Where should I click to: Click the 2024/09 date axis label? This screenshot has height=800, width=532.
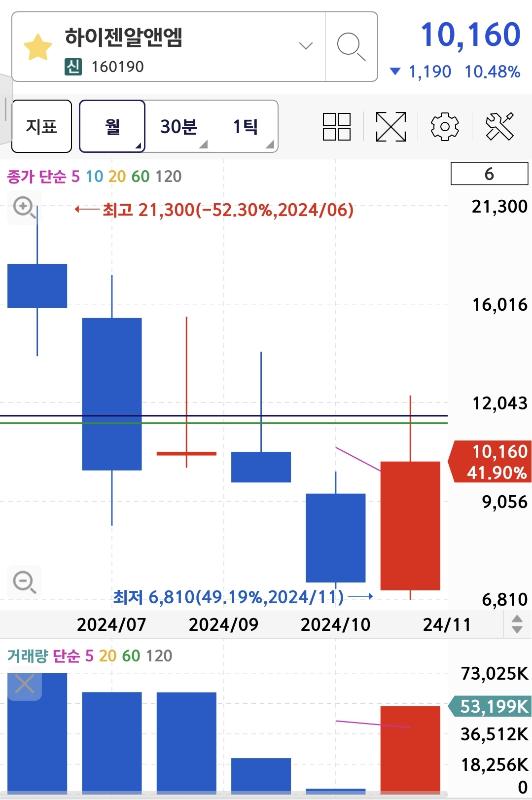223,625
